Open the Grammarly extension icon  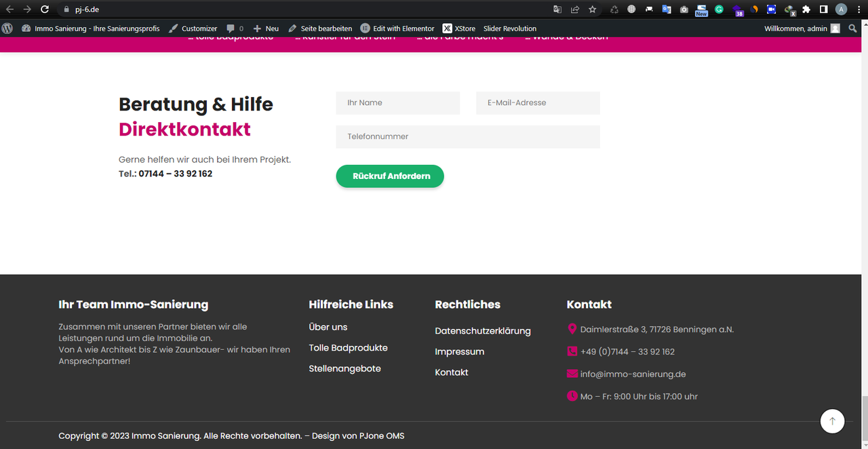pyautogui.click(x=719, y=9)
